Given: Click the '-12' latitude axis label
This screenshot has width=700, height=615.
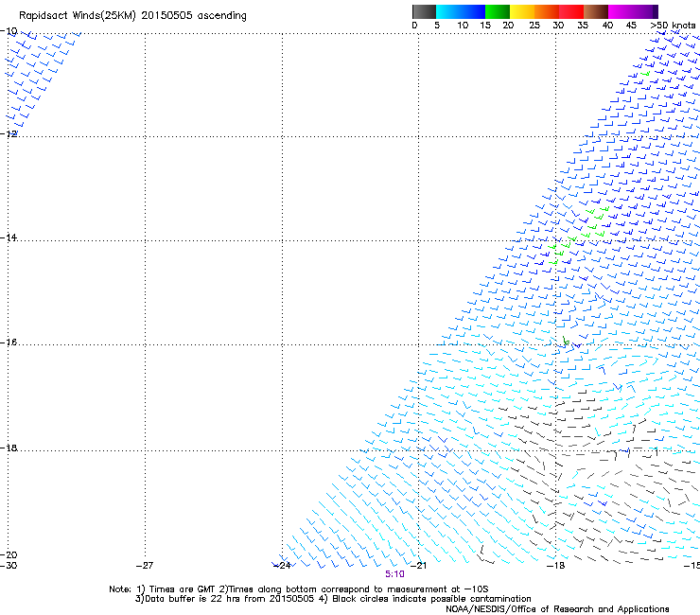Looking at the screenshot, I should (x=9, y=133).
